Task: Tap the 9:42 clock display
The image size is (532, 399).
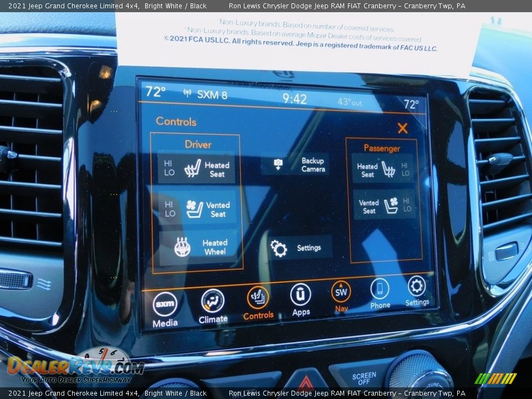Action: pos(294,99)
